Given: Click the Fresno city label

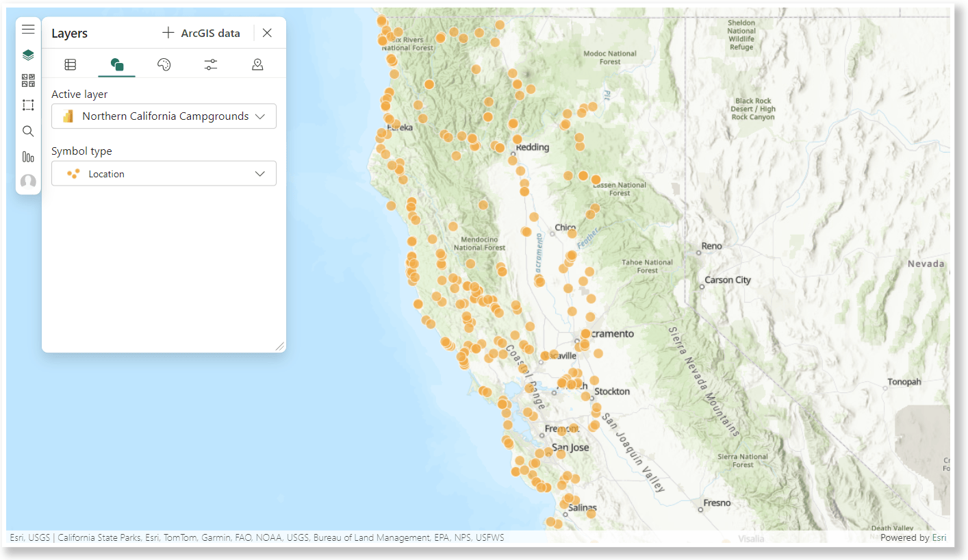Looking at the screenshot, I should point(717,503).
